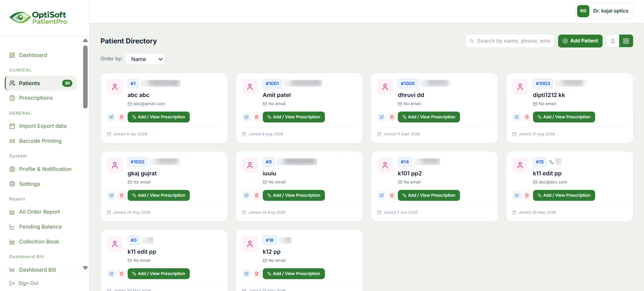Add / View Prescription for k12 pp
The width and height of the screenshot is (644, 291).
coord(294,274)
